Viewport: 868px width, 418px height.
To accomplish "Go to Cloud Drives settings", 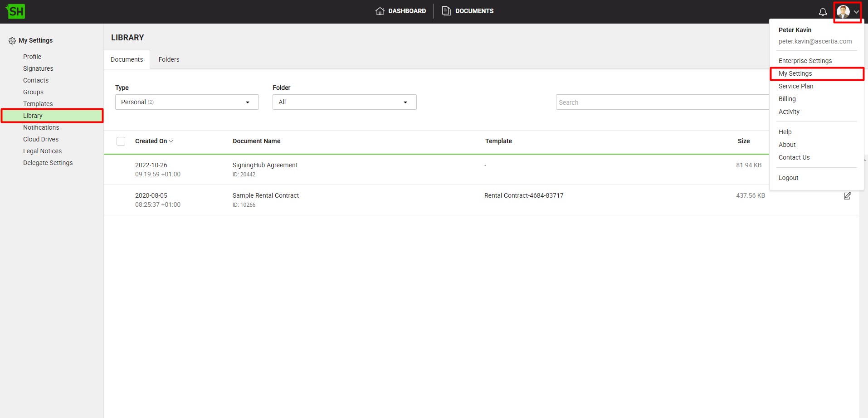I will pyautogui.click(x=41, y=139).
